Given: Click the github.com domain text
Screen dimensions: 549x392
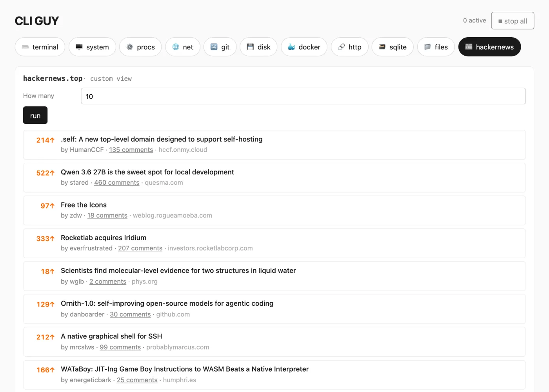Looking at the screenshot, I should pyautogui.click(x=173, y=314).
